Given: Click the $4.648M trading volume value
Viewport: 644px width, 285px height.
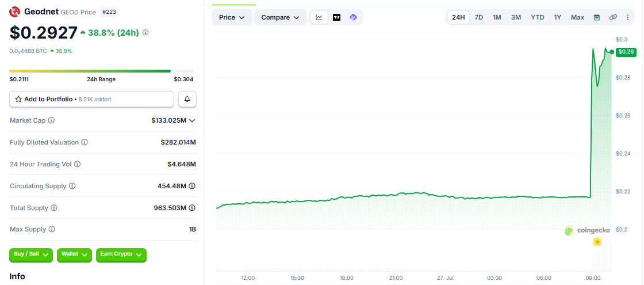Looking at the screenshot, I should [x=182, y=164].
